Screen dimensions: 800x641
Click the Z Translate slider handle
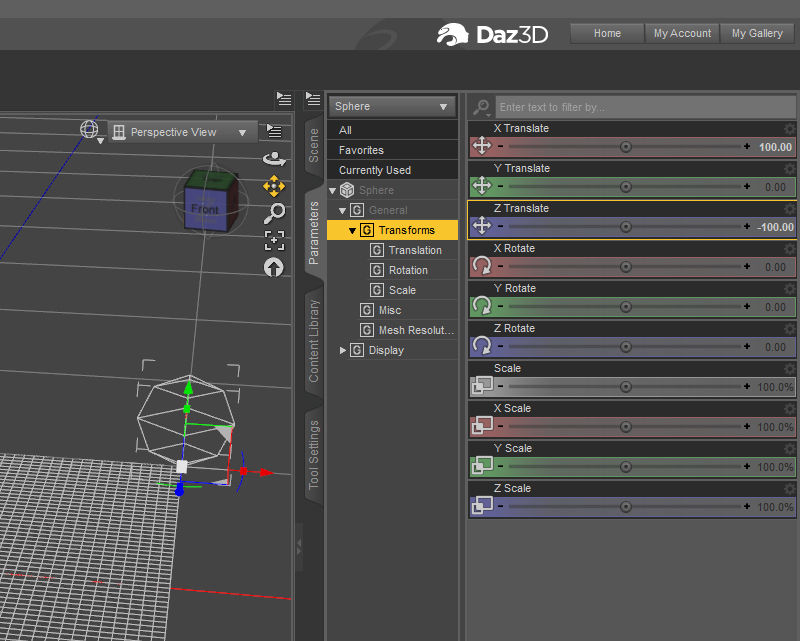click(x=626, y=227)
